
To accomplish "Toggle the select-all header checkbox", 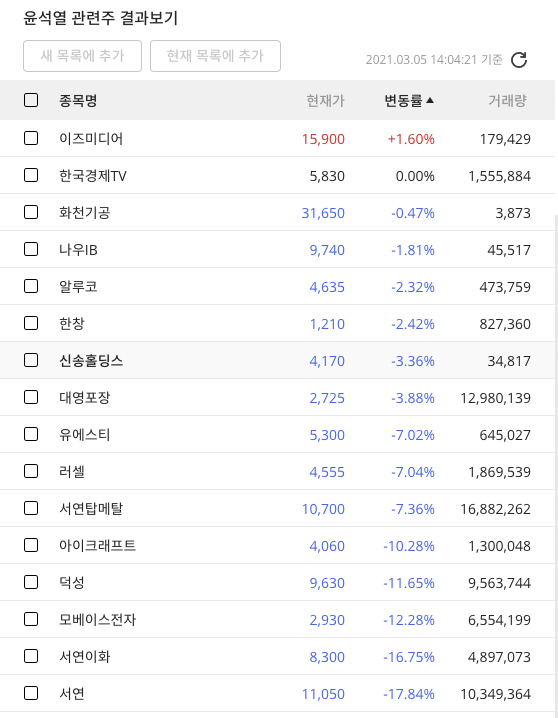I will click(31, 100).
